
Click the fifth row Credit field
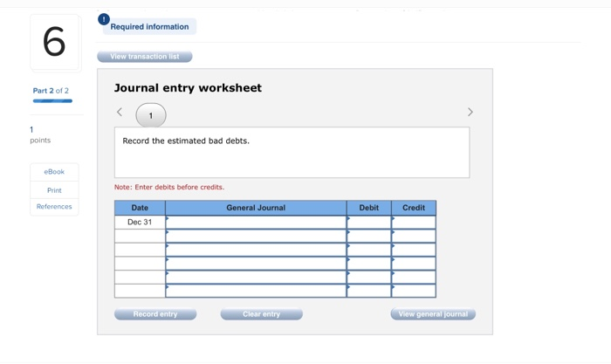[x=414, y=277]
